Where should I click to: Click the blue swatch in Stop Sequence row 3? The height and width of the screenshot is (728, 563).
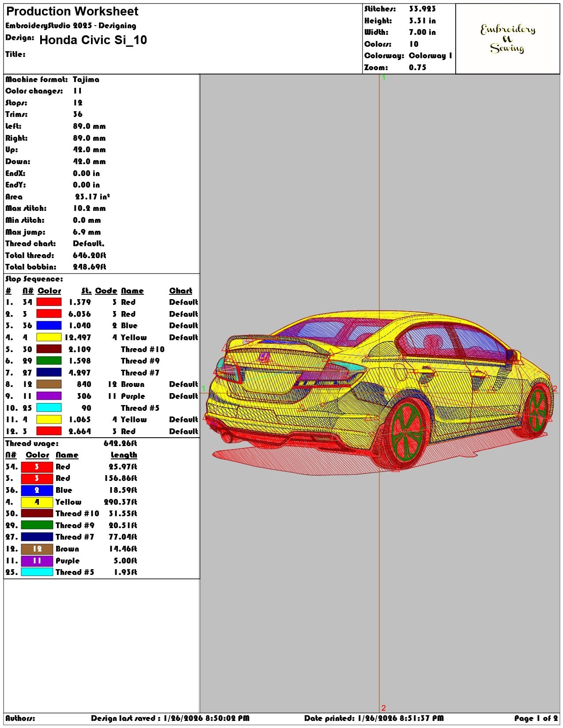(49, 326)
